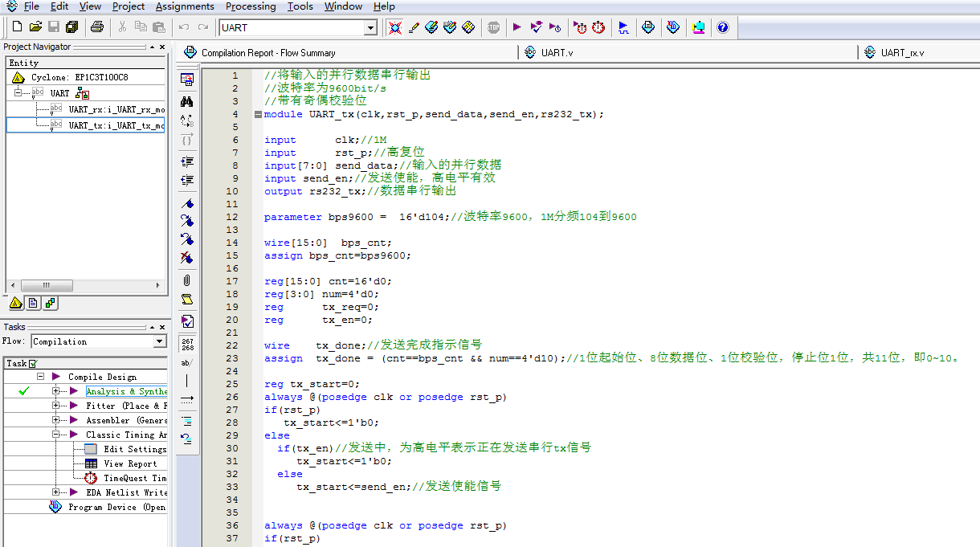
Task: Collapse the module block at line 4
Action: (x=258, y=114)
